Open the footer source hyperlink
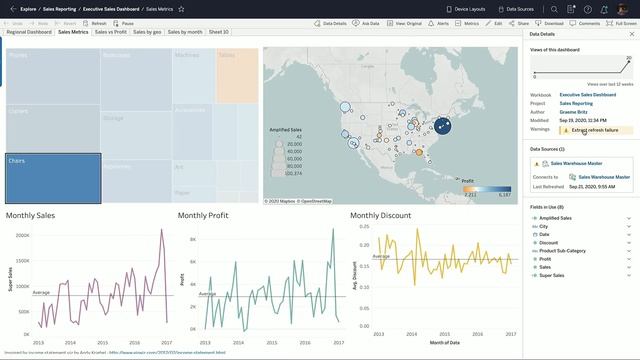This screenshot has width=640, height=360. (x=167, y=352)
